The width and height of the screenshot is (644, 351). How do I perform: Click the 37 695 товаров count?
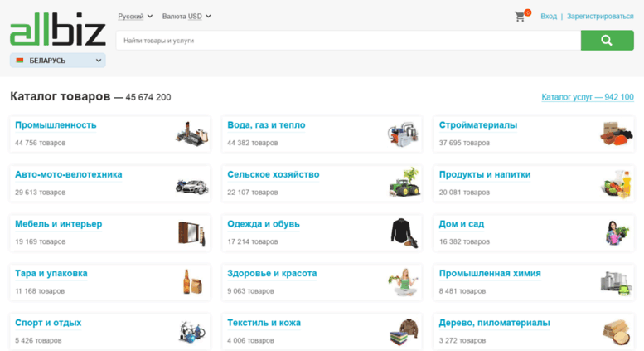pos(464,143)
